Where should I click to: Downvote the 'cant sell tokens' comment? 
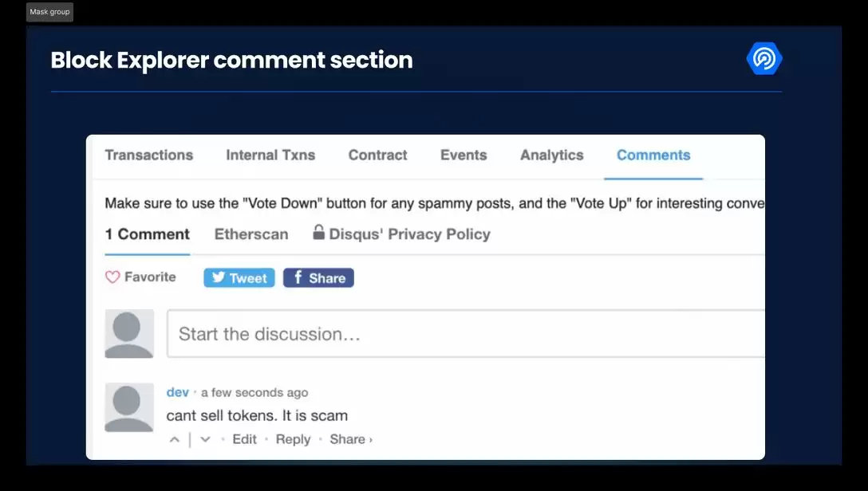pos(205,439)
